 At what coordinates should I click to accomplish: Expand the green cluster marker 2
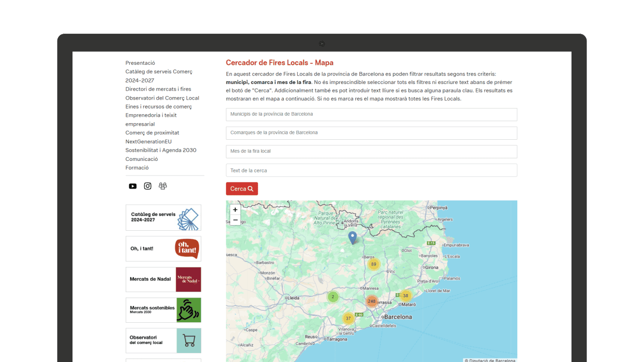pyautogui.click(x=333, y=297)
